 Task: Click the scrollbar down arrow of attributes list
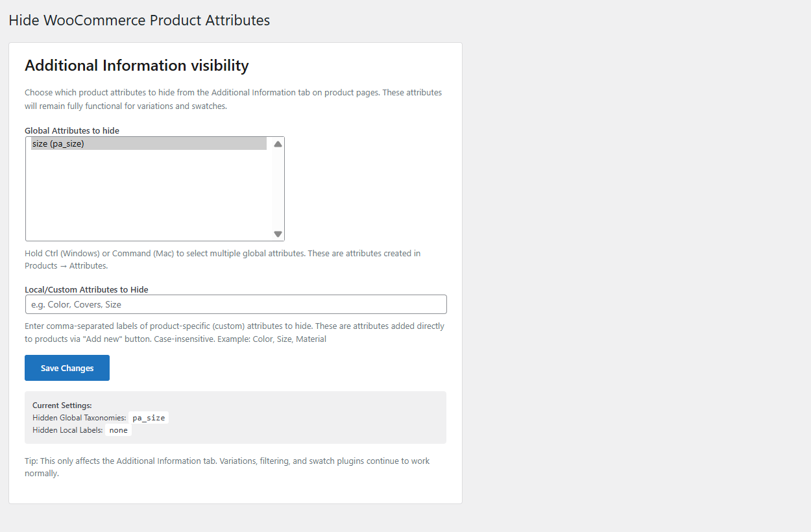pyautogui.click(x=278, y=234)
